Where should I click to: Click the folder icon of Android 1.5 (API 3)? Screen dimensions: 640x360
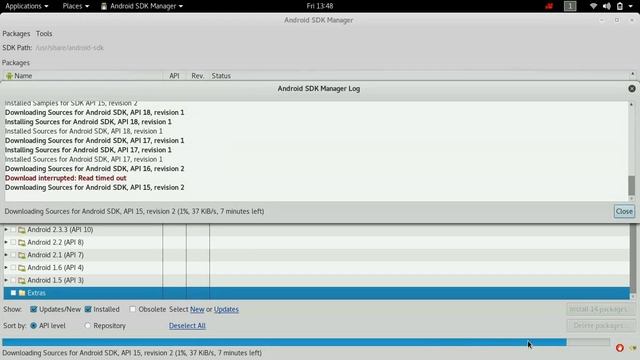22,280
